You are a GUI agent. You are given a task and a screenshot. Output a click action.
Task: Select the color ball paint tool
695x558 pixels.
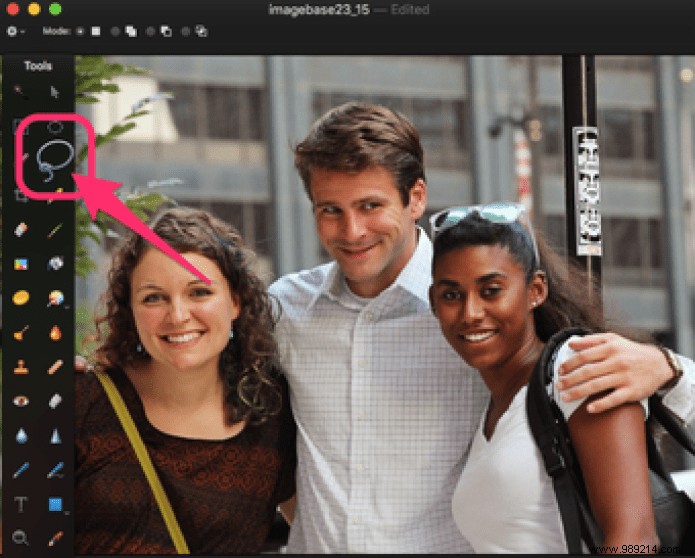pyautogui.click(x=55, y=298)
